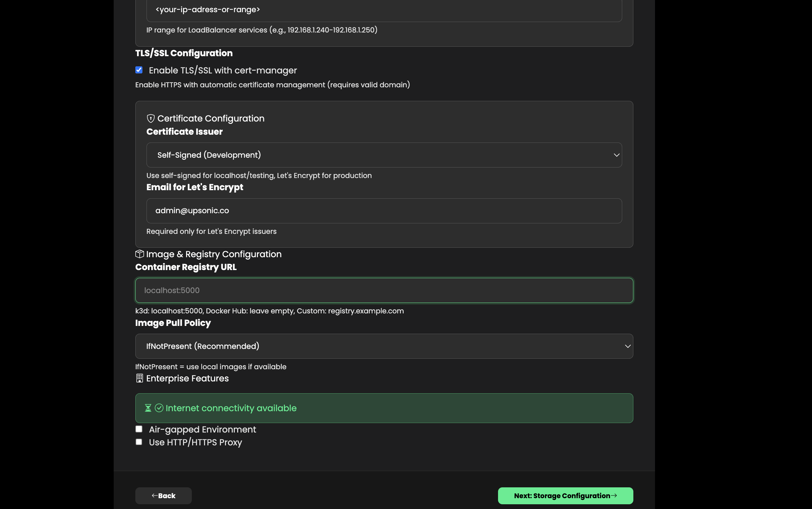
Task: Click the green checkmark circle icon
Action: pos(159,408)
